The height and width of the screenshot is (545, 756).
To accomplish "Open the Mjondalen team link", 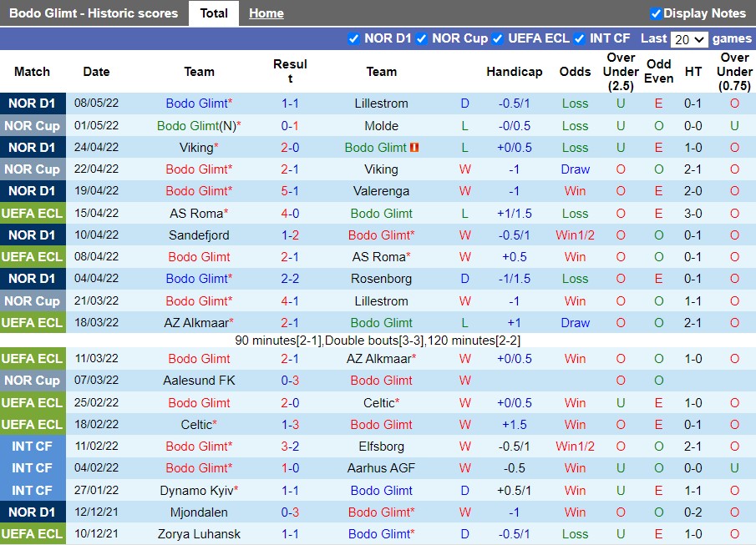I will (x=199, y=512).
